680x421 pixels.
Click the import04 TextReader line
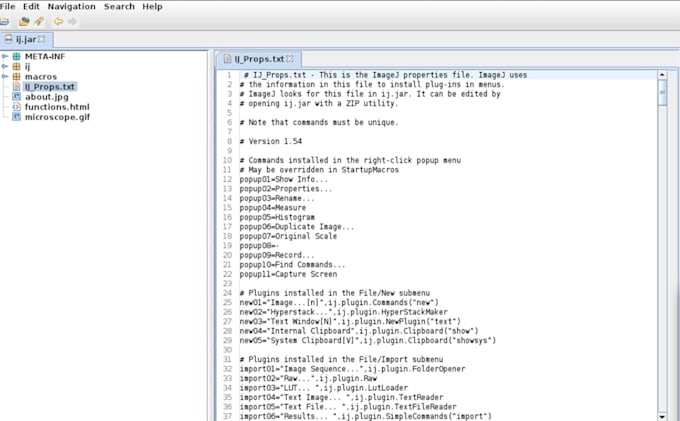pos(341,398)
